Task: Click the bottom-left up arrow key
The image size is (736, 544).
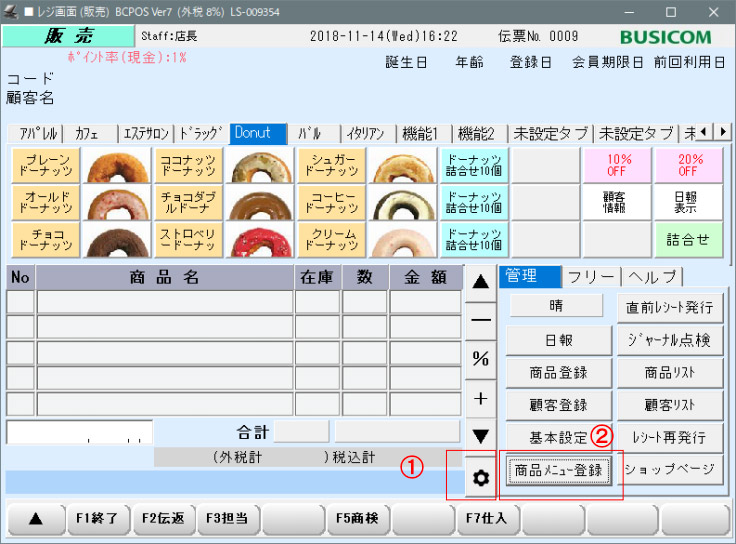Action: pyautogui.click(x=34, y=518)
